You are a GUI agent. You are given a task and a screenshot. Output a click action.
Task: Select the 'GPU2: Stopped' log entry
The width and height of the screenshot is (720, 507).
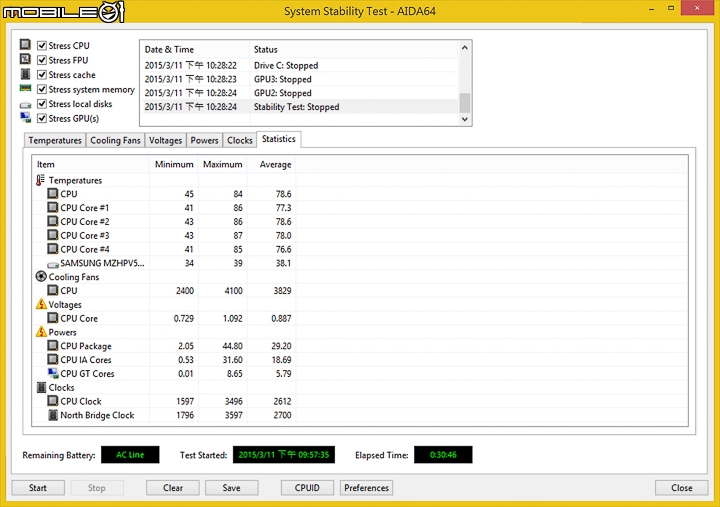tap(300, 93)
